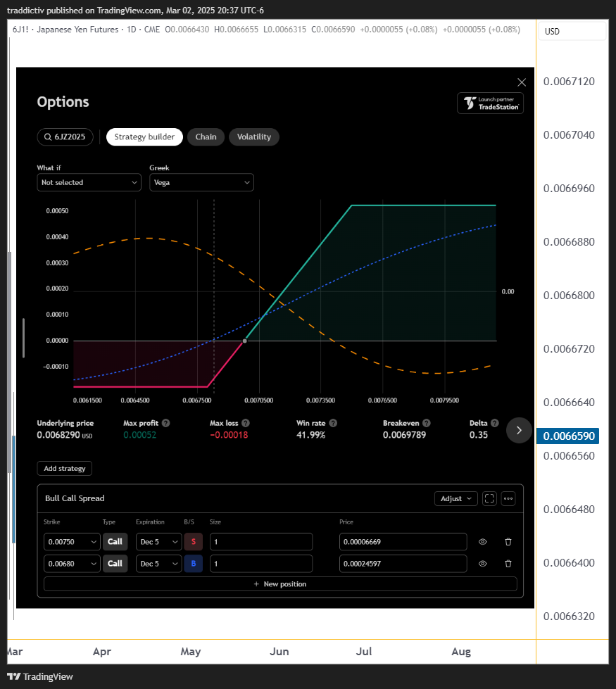Click the Size field on the 0.00680 row
This screenshot has height=689, width=616.
[261, 563]
